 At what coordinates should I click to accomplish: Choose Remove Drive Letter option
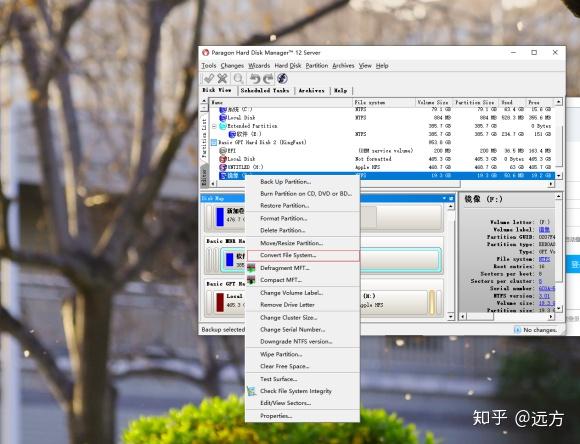(302, 305)
